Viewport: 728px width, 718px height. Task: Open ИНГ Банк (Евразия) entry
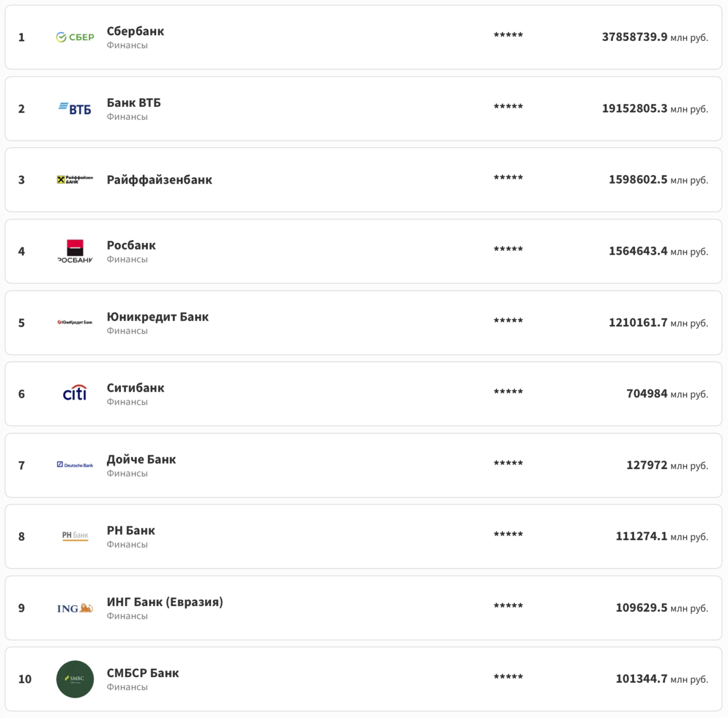click(x=165, y=602)
